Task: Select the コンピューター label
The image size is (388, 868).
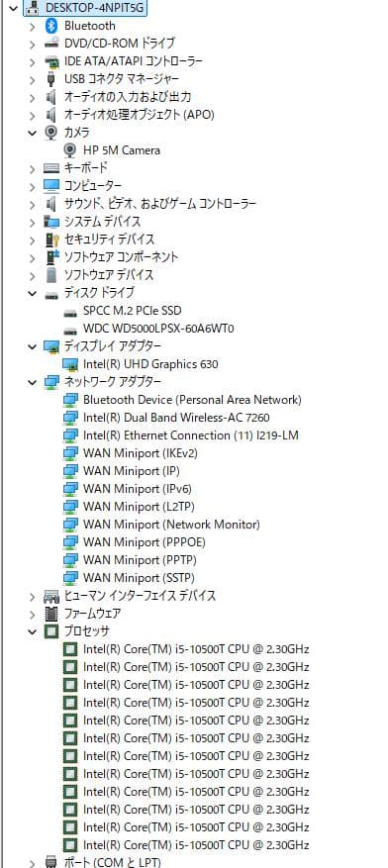Action: click(x=93, y=185)
